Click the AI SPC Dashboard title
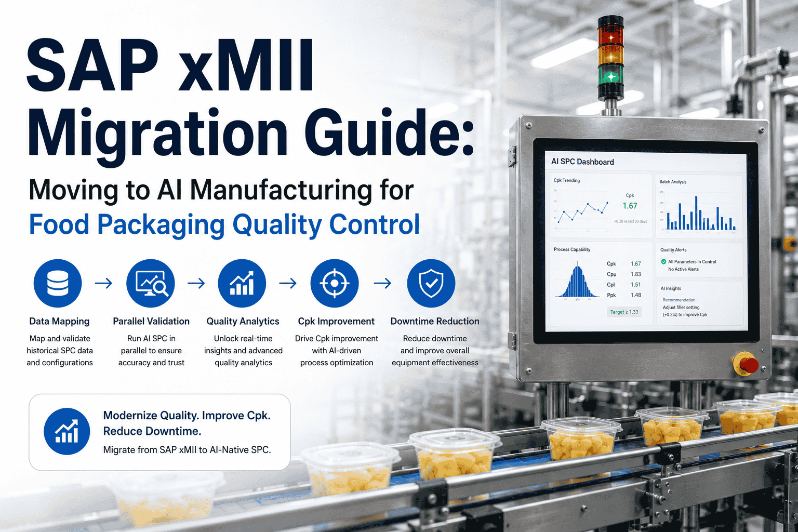 tap(582, 162)
